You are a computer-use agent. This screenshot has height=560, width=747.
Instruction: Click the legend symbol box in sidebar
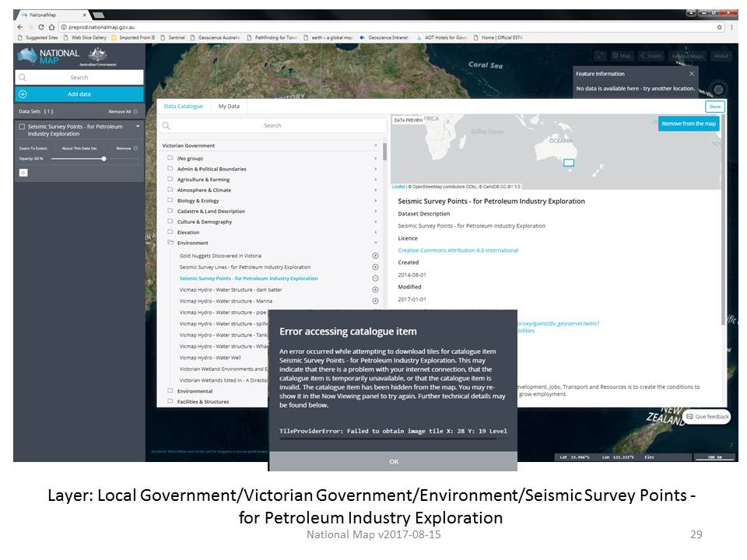23,173
